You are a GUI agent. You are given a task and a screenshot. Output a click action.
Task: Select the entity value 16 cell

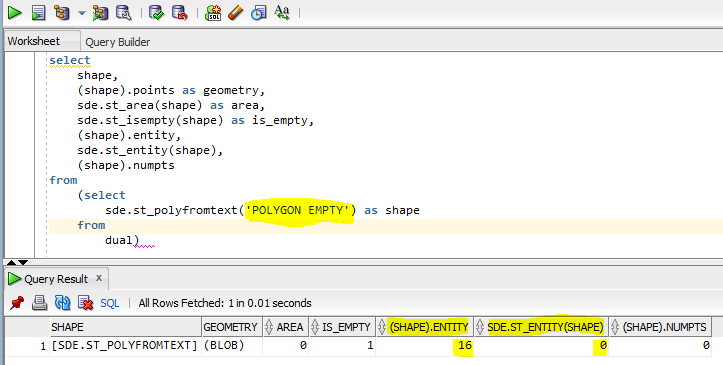424,345
